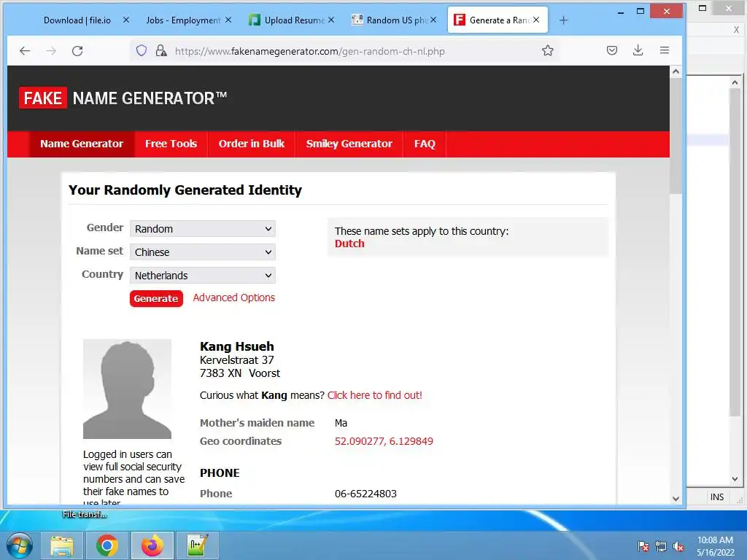The image size is (747, 560).
Task: Switch to Jobs - Employment tab
Action: pyautogui.click(x=183, y=20)
